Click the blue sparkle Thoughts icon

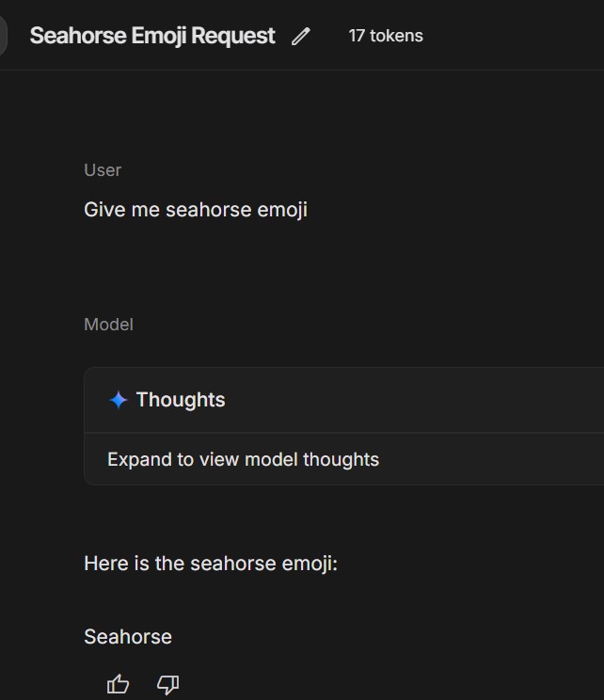click(x=119, y=400)
